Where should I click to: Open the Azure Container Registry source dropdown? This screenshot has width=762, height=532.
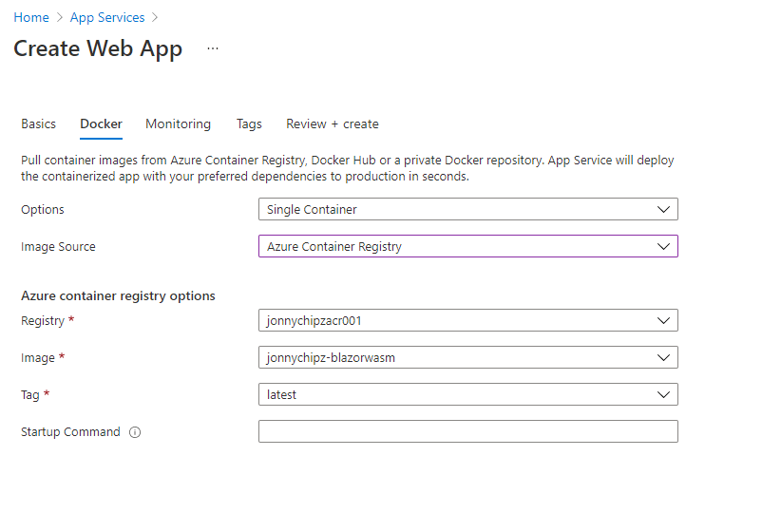(468, 246)
